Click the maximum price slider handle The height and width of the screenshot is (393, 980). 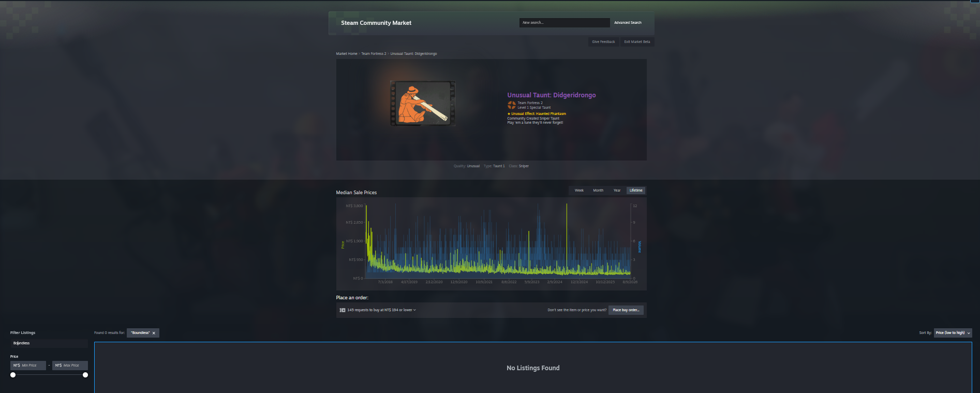85,375
